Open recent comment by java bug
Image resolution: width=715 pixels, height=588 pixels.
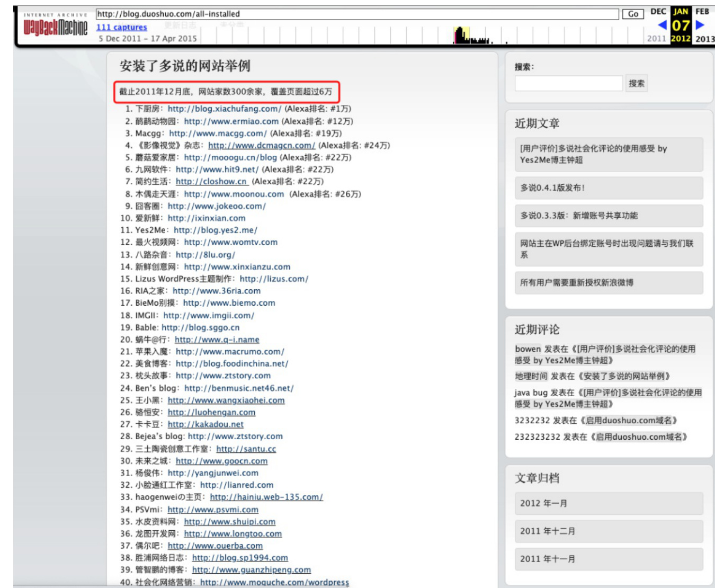click(x=608, y=398)
